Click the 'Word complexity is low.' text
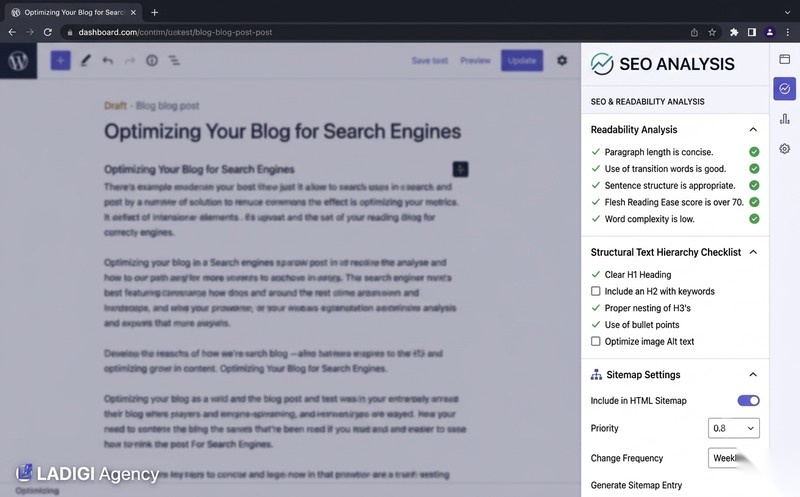The image size is (800, 497). click(x=649, y=219)
